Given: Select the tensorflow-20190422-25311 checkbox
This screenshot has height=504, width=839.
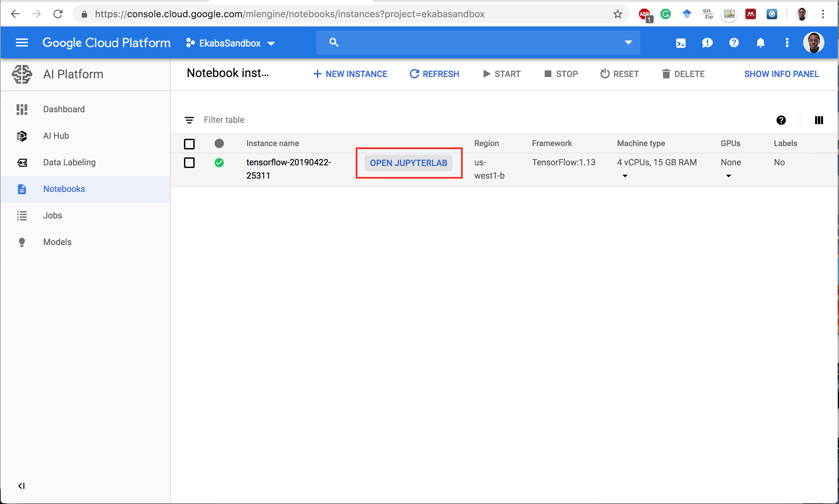Looking at the screenshot, I should 189,162.
